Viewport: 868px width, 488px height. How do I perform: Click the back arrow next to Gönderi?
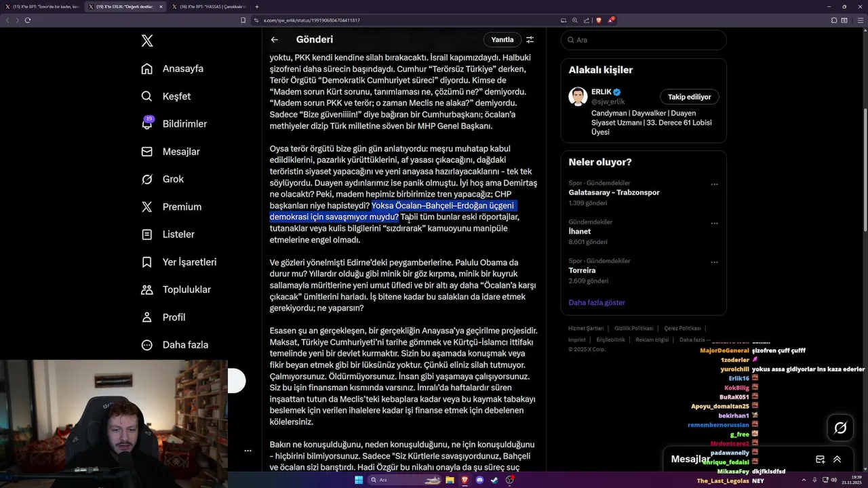tap(274, 40)
